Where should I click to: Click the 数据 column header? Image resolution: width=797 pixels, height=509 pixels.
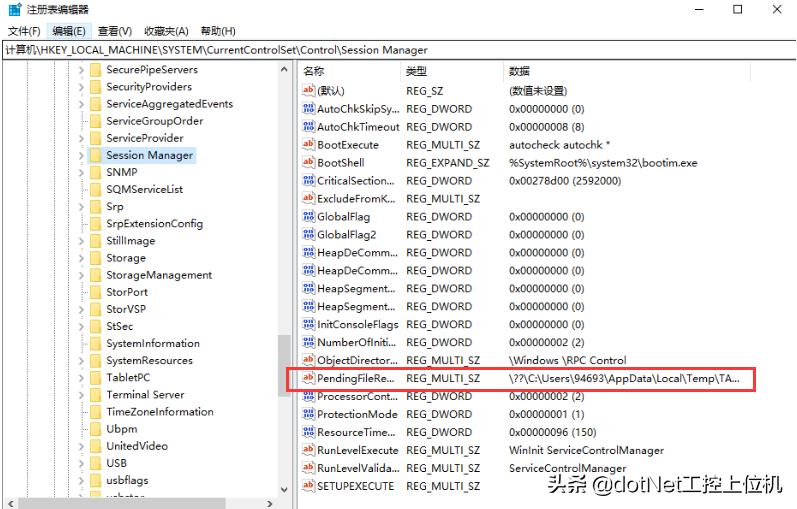click(x=627, y=71)
